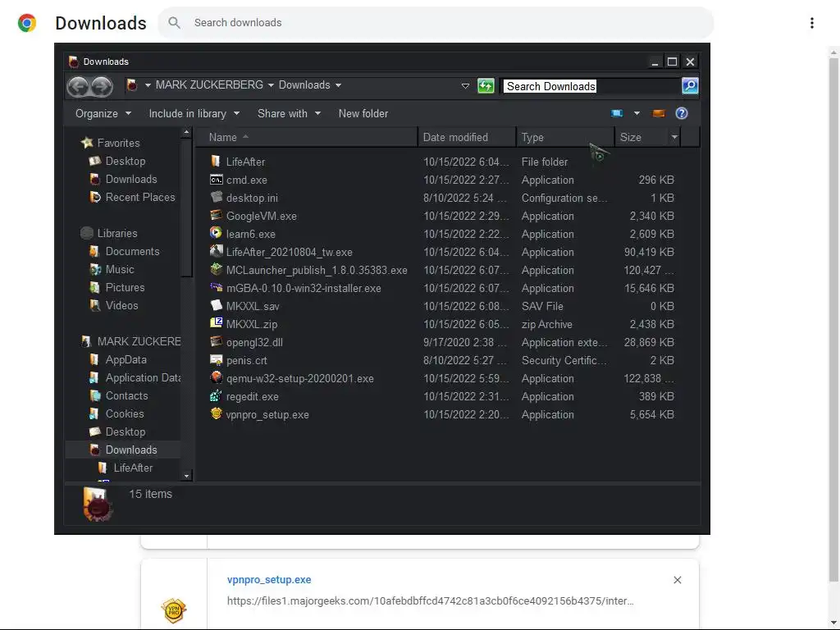
Task: Select the MKXXL.sav file icon
Action: click(x=216, y=305)
